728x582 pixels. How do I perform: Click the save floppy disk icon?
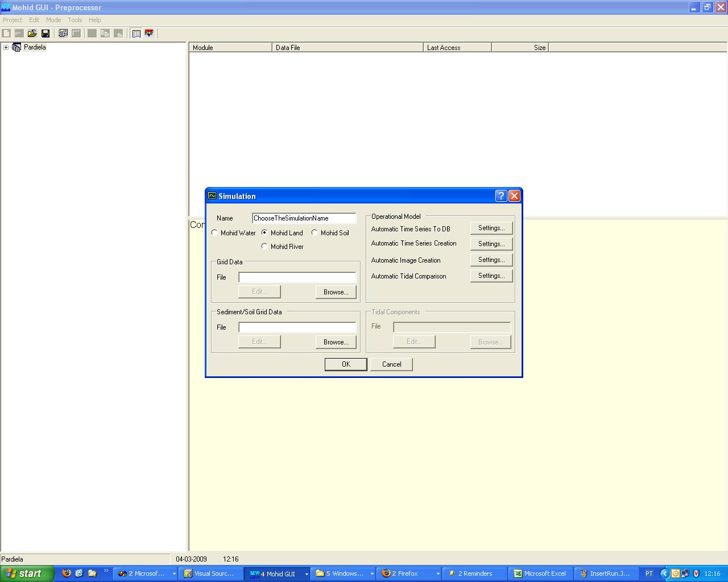45,34
